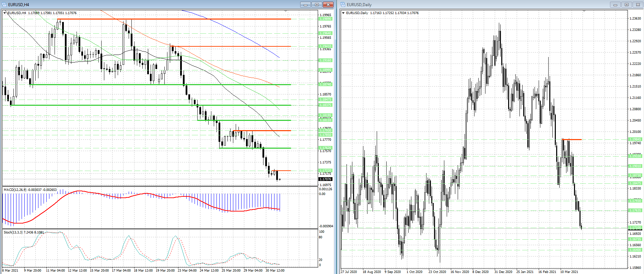Image resolution: width=644 pixels, height=274 pixels.
Task: Click the EURUSD,H4 window chart icon
Action: pyautogui.click(x=4, y=4)
